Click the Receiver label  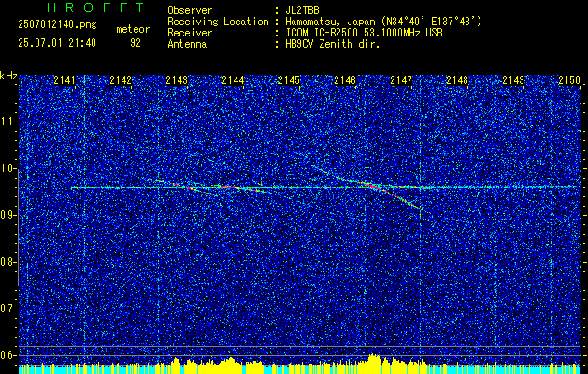tap(190, 33)
